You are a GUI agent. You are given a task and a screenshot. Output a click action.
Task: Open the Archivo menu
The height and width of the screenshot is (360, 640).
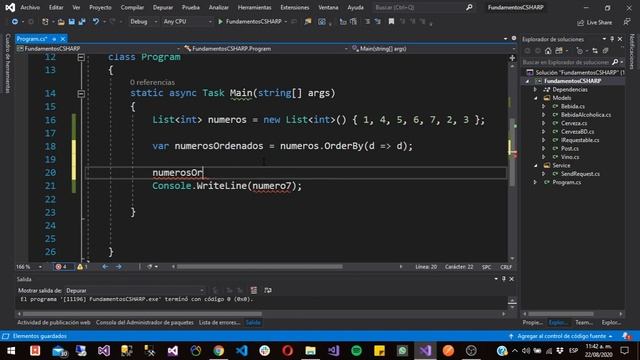tap(30, 7)
